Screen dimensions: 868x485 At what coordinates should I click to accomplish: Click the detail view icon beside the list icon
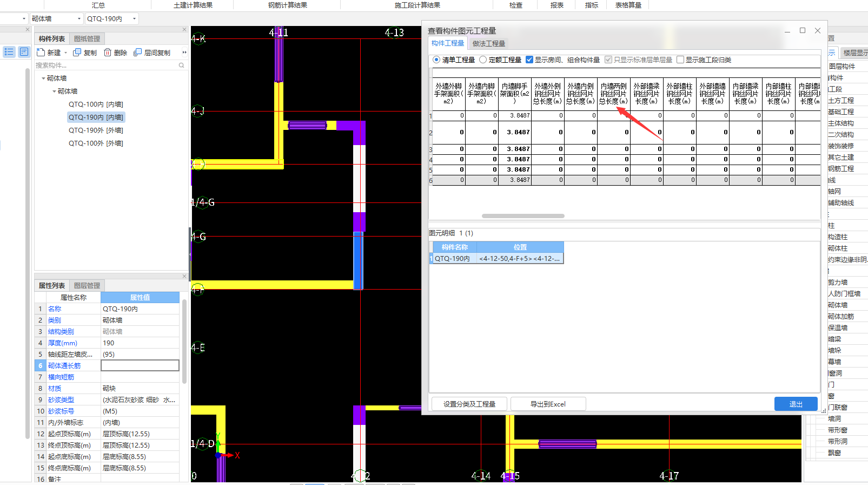pyautogui.click(x=24, y=52)
